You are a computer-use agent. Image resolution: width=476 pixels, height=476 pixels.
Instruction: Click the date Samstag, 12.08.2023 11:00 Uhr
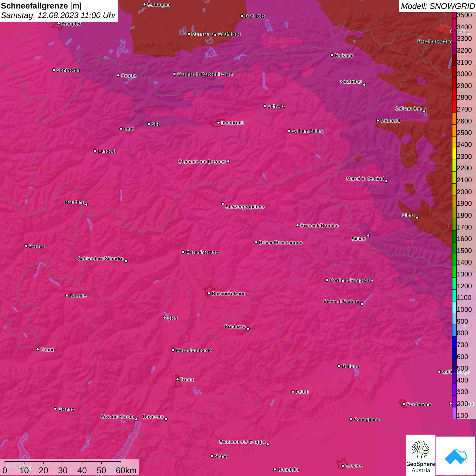click(58, 15)
